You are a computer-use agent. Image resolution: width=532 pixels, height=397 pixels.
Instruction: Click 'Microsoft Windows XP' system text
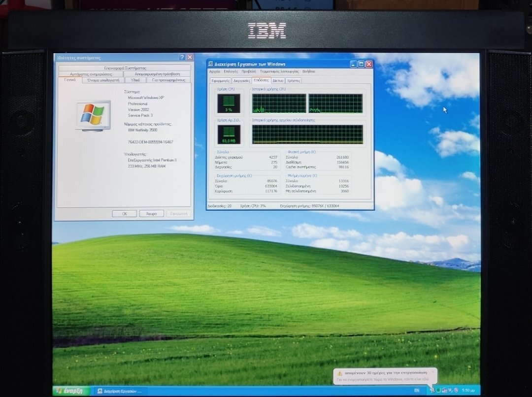click(x=146, y=98)
